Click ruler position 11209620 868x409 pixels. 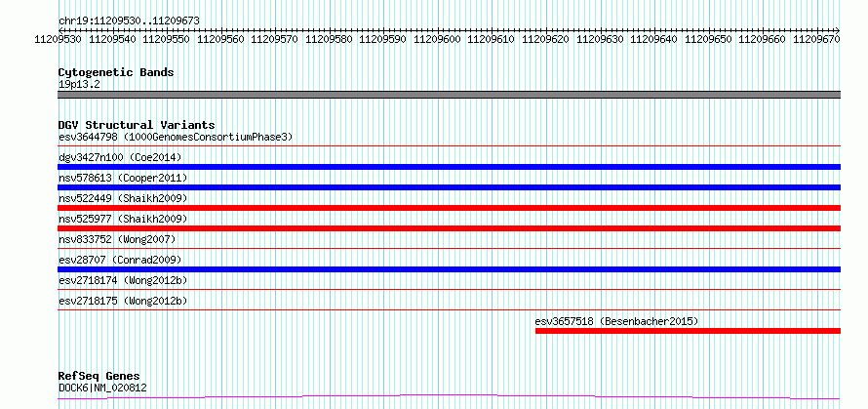547,39
